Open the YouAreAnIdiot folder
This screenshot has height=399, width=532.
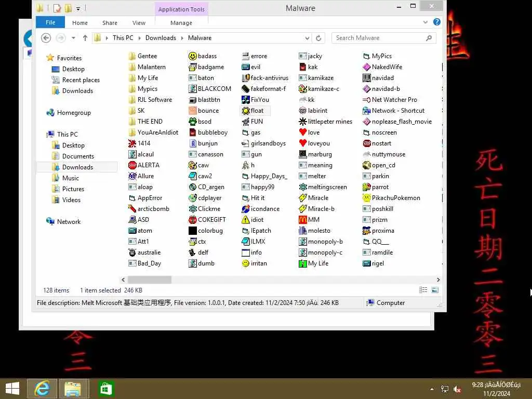click(x=153, y=132)
